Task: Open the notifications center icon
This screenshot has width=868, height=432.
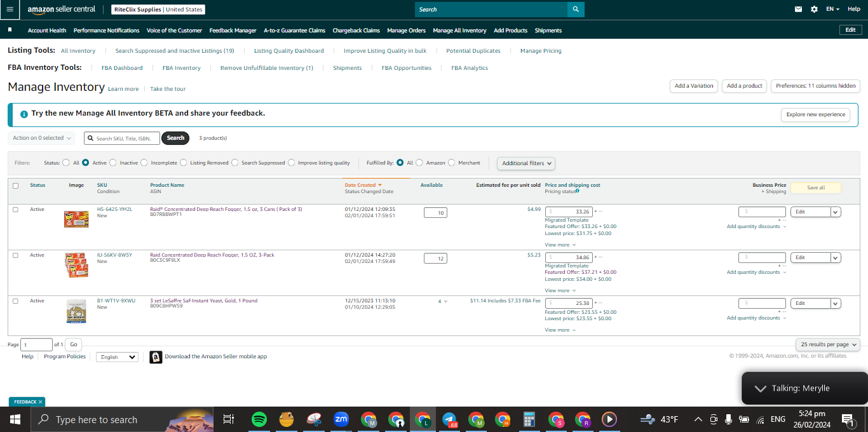Action: point(848,419)
